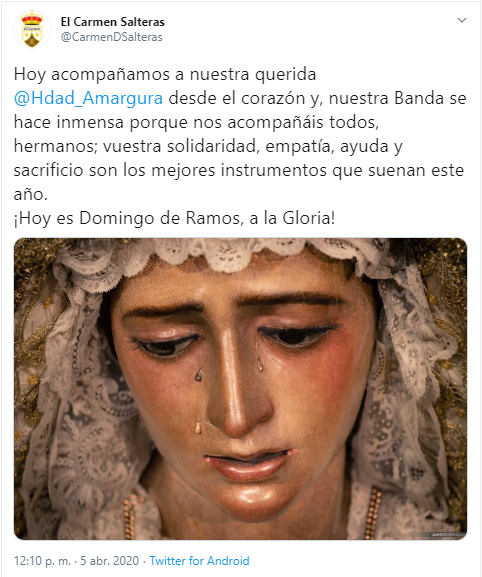Open the attached Virgin image in the tweet
The width and height of the screenshot is (482, 577).
(x=240, y=389)
